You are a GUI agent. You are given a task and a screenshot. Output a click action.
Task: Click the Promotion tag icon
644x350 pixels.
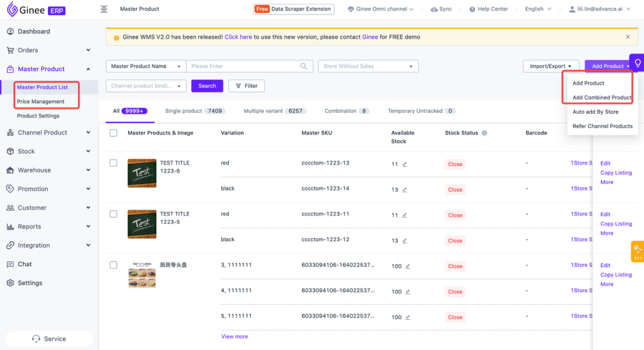pos(10,189)
